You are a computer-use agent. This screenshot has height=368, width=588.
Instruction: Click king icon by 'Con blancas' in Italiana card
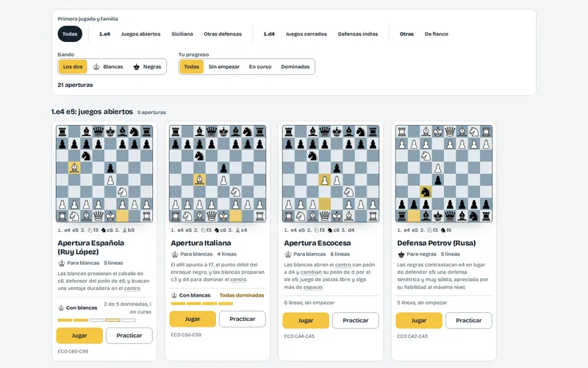click(x=174, y=296)
